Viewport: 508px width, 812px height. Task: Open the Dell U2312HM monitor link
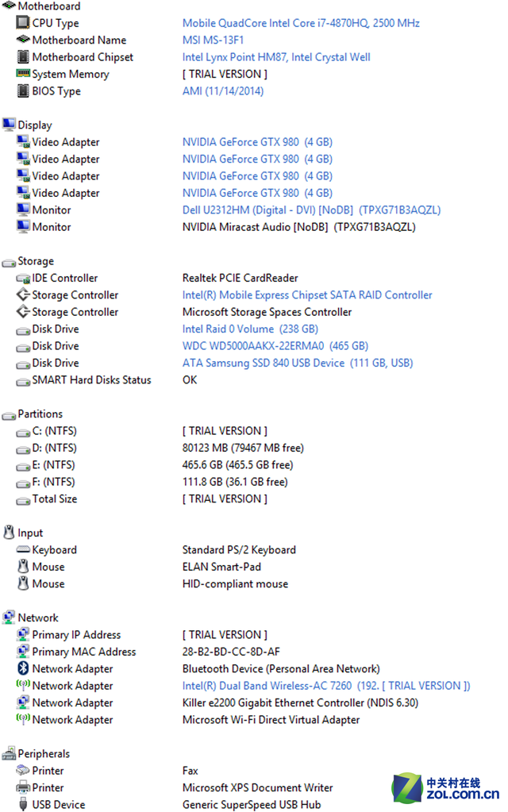click(311, 210)
